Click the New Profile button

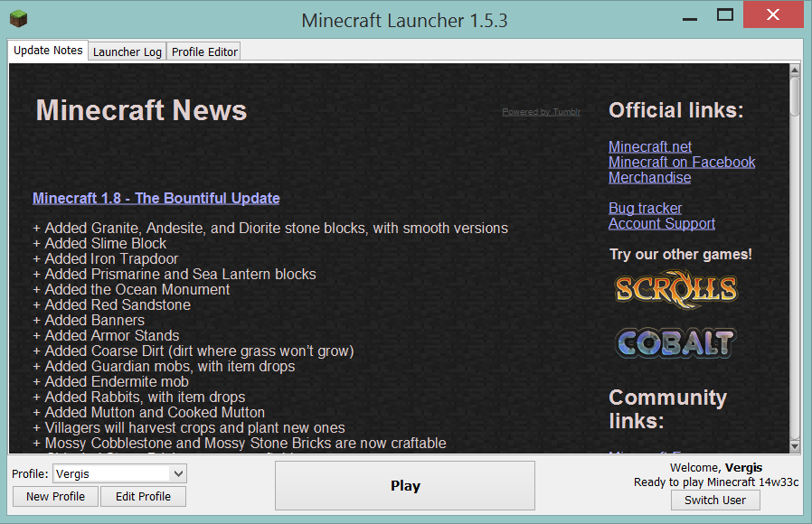pos(55,497)
